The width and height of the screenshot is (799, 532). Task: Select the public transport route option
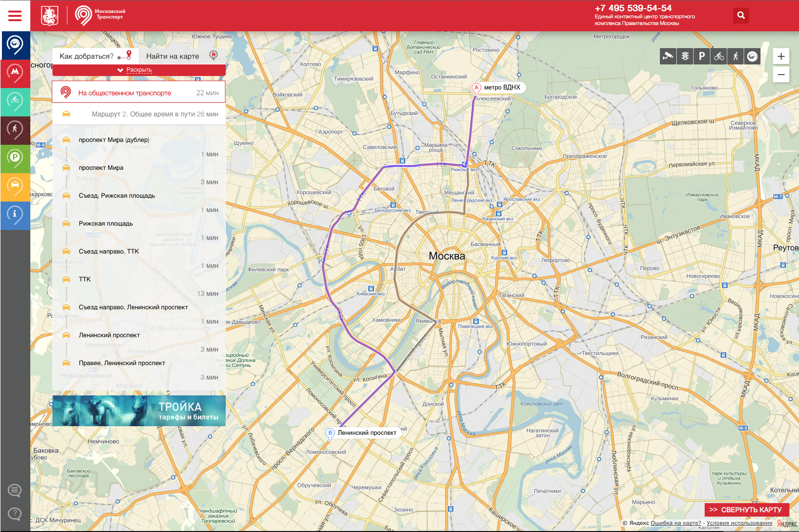pos(139,92)
